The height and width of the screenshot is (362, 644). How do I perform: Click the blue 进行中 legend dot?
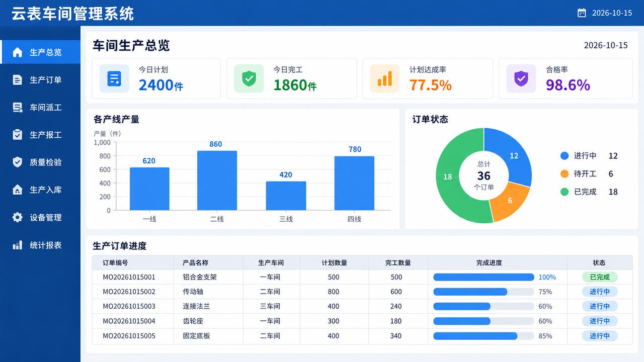click(565, 156)
